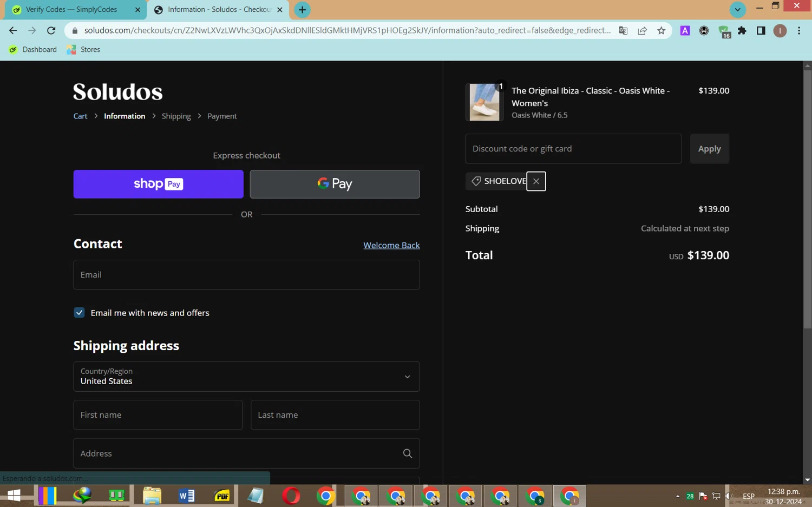Open the Stores bookmark
The height and width of the screenshot is (507, 812).
pyautogui.click(x=83, y=50)
